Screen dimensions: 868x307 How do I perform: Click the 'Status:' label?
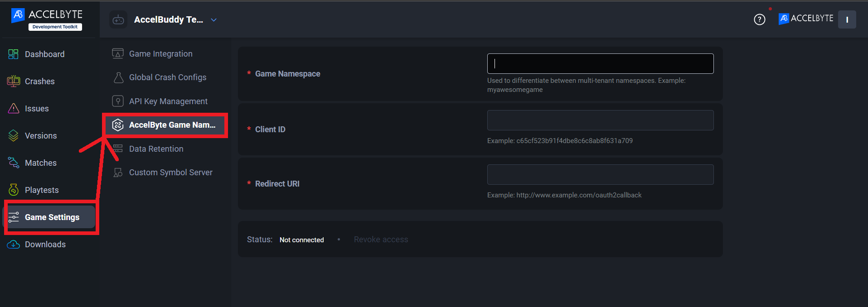(260, 240)
